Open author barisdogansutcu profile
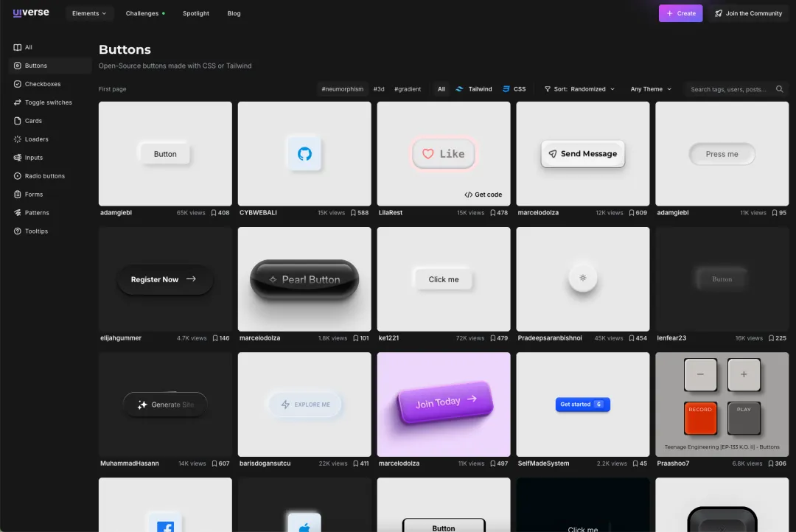 265,463
